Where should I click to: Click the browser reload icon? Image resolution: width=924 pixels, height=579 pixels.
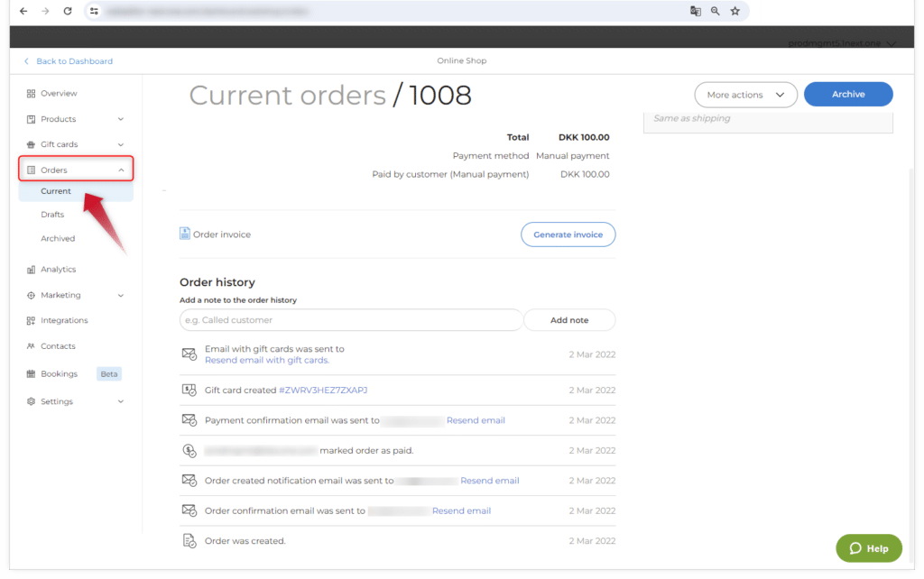[x=68, y=11]
